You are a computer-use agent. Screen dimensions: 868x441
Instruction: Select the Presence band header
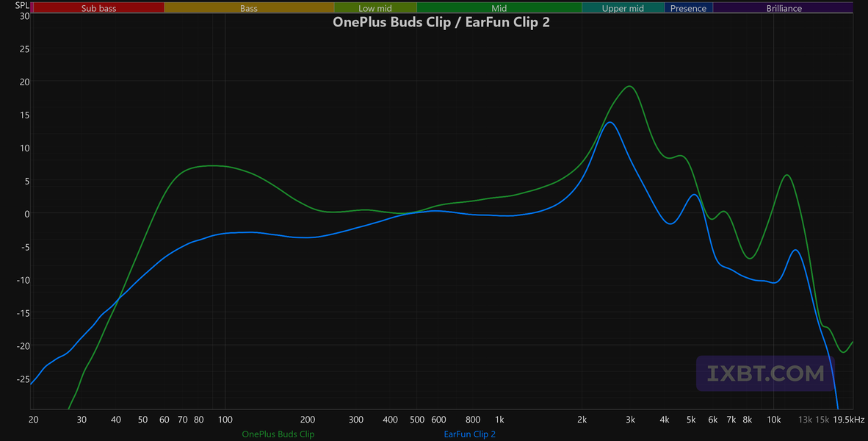[688, 8]
